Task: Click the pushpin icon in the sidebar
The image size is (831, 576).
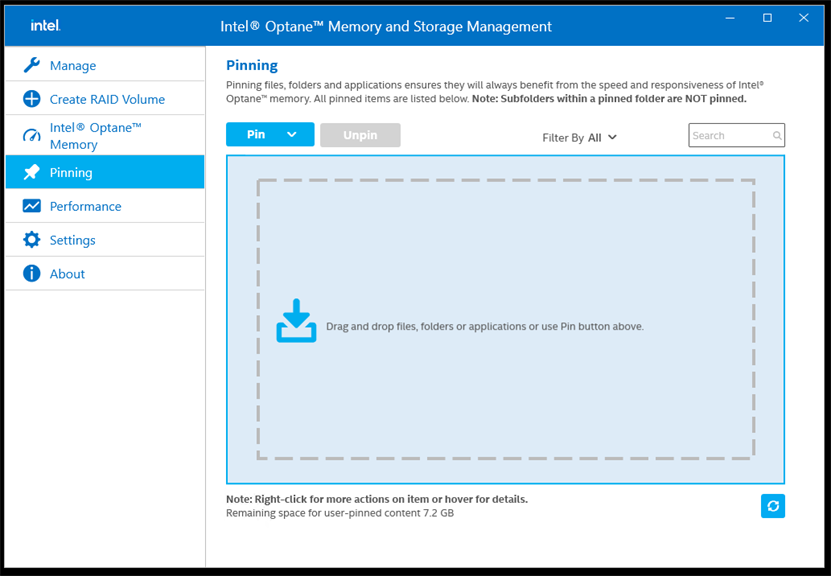Action: point(32,172)
